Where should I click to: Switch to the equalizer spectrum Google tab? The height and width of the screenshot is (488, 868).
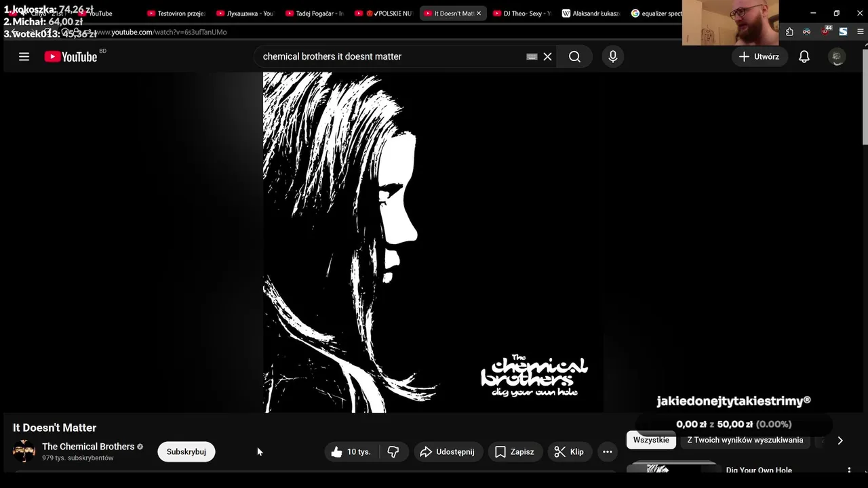[656, 14]
